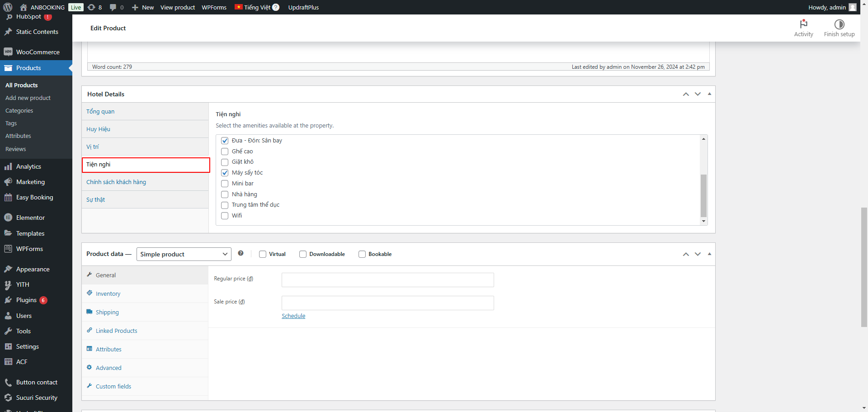
Task: Move Hotel Details panel down
Action: (698, 94)
